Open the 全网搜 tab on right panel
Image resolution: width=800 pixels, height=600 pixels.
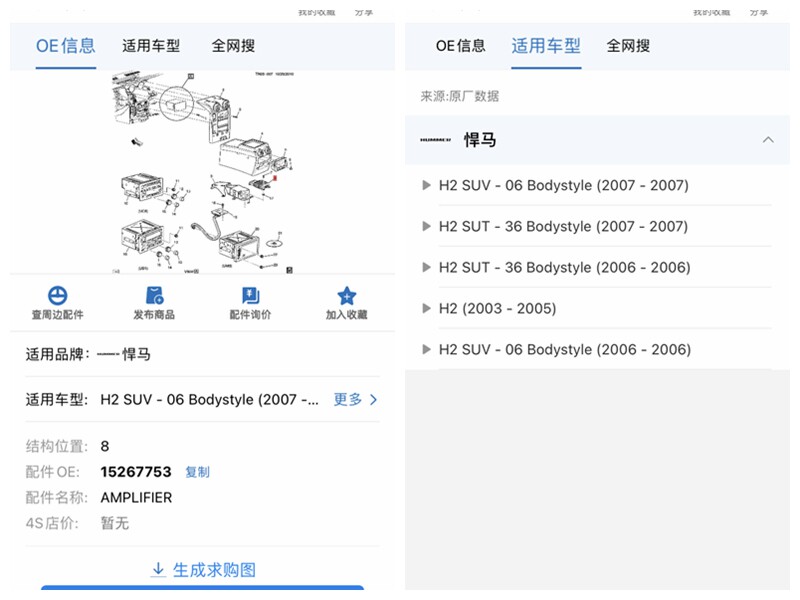tap(628, 46)
